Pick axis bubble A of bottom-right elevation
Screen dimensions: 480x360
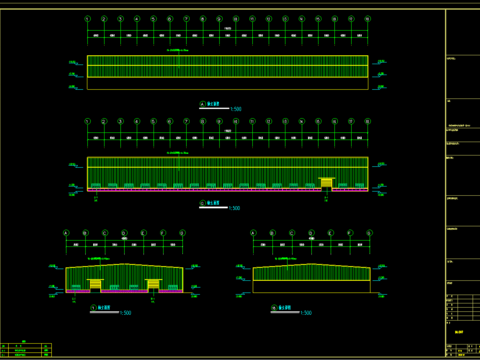253,233
